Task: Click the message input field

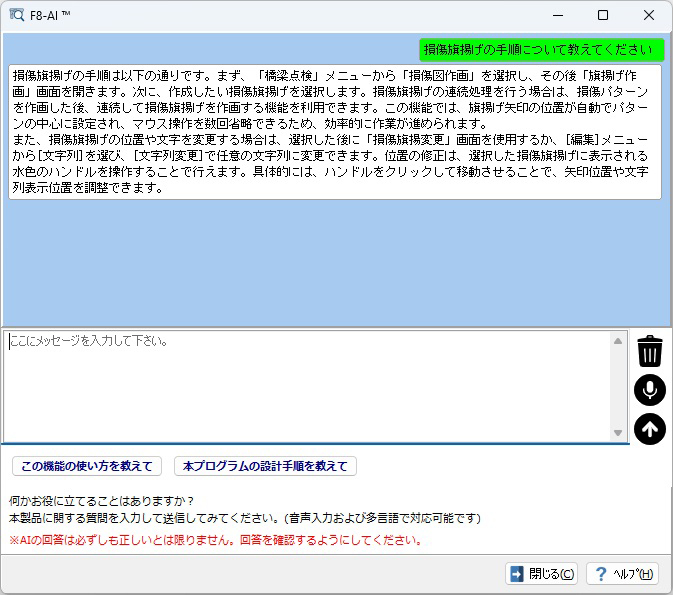Action: point(307,386)
